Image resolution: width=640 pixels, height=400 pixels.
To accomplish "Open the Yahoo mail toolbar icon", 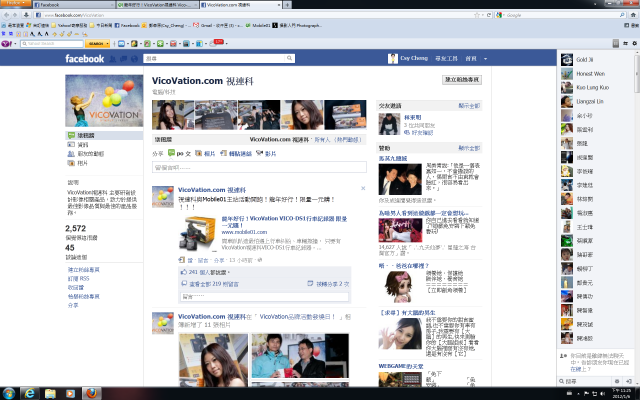I will (121, 43).
